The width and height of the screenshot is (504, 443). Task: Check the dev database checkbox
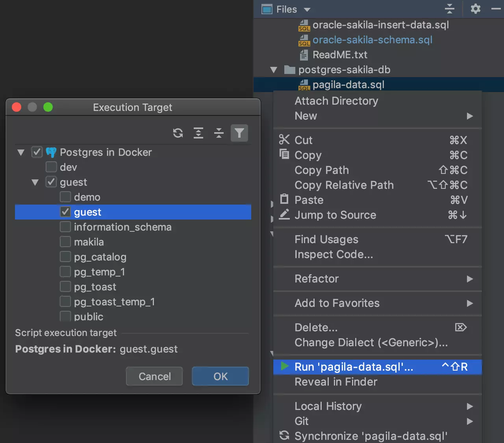click(x=51, y=167)
